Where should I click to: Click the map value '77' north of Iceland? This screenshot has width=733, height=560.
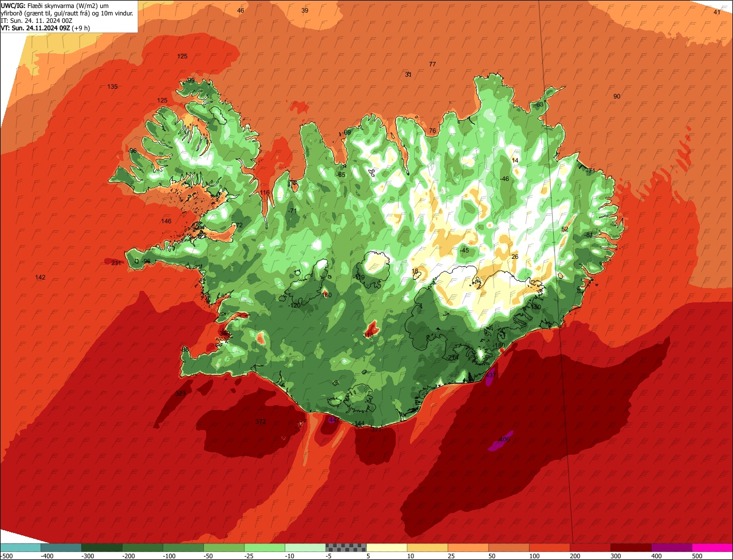tap(432, 64)
